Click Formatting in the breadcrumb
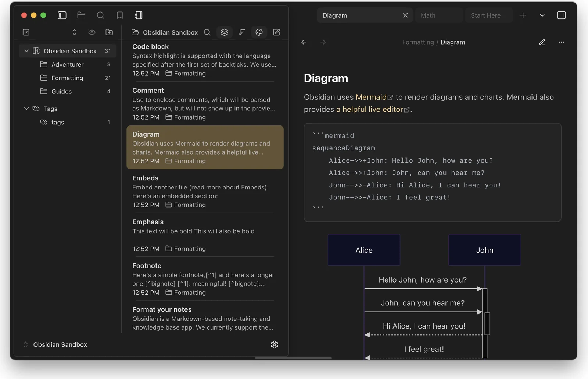588x379 pixels. pyautogui.click(x=418, y=42)
